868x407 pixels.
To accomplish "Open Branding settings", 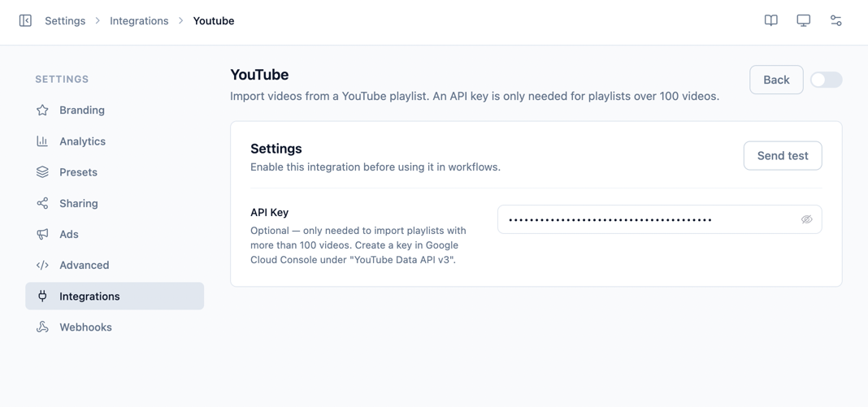I will [x=115, y=110].
